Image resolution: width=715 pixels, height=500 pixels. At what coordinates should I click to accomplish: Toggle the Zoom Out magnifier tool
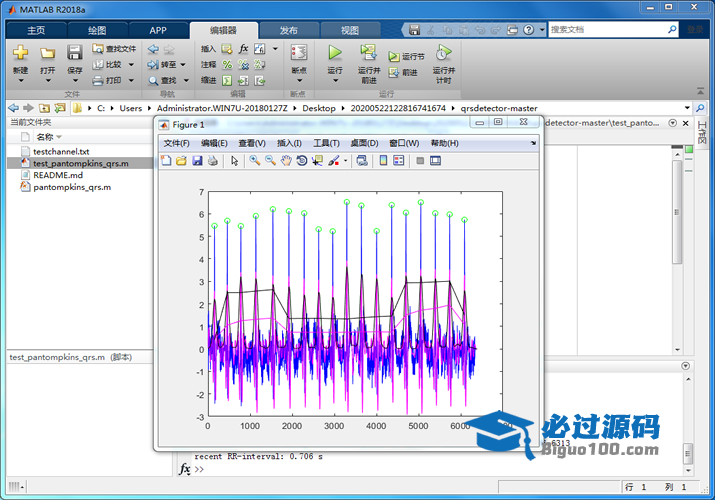click(270, 160)
